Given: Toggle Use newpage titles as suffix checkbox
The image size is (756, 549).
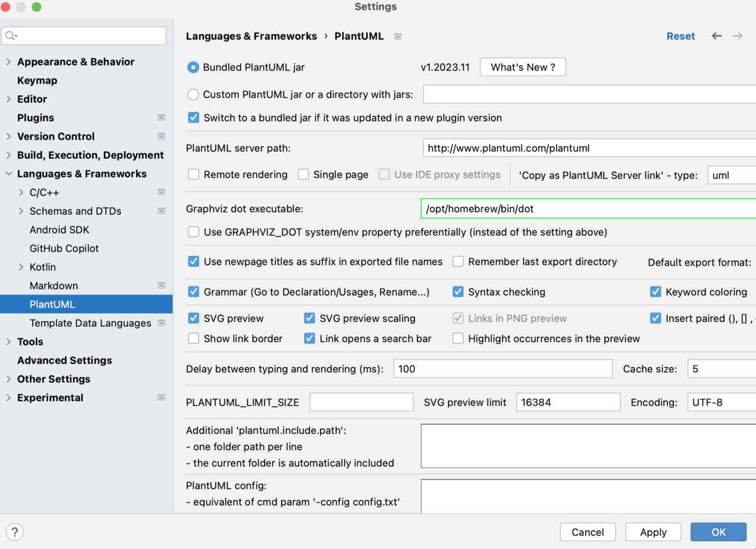Looking at the screenshot, I should tap(194, 261).
